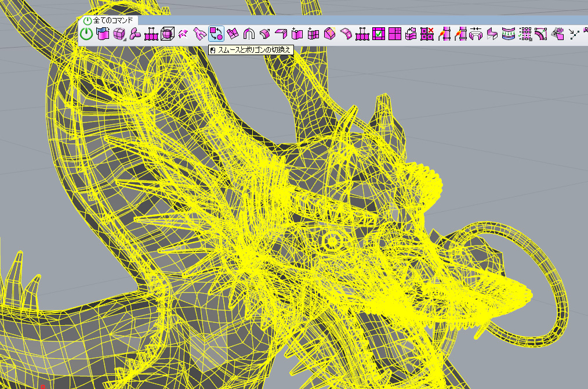Click the unfolded patches surface icon

click(x=233, y=34)
